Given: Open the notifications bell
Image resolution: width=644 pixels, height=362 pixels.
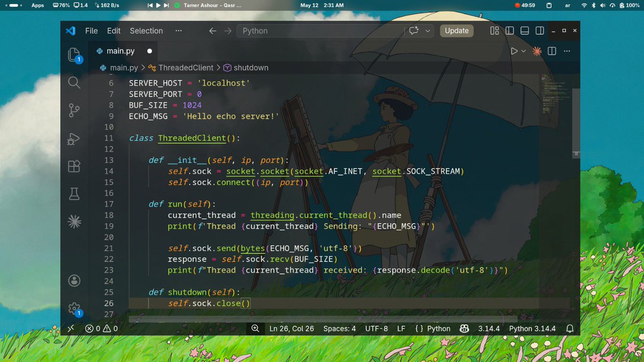Looking at the screenshot, I should tap(570, 328).
